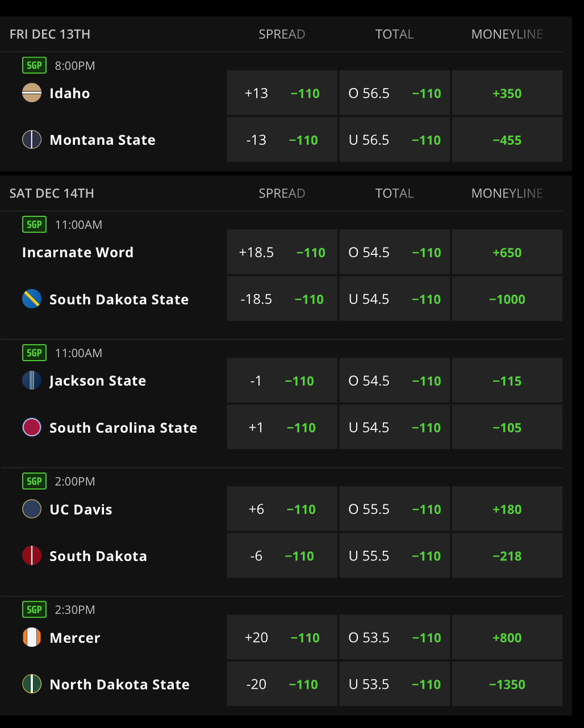The height and width of the screenshot is (728, 584).
Task: Choose Jackson State −115 moneyline
Action: pos(507,380)
